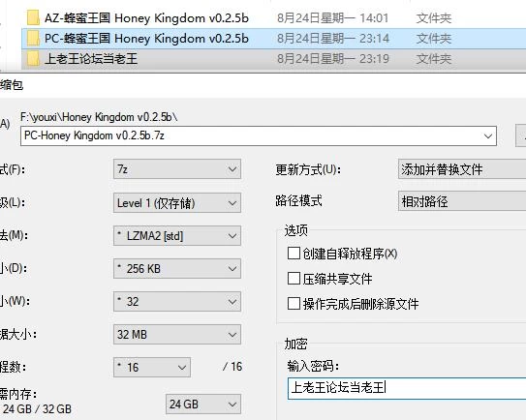Enable 创建自释放程序 checkbox
The width and height of the screenshot is (526, 420).
pos(294,254)
